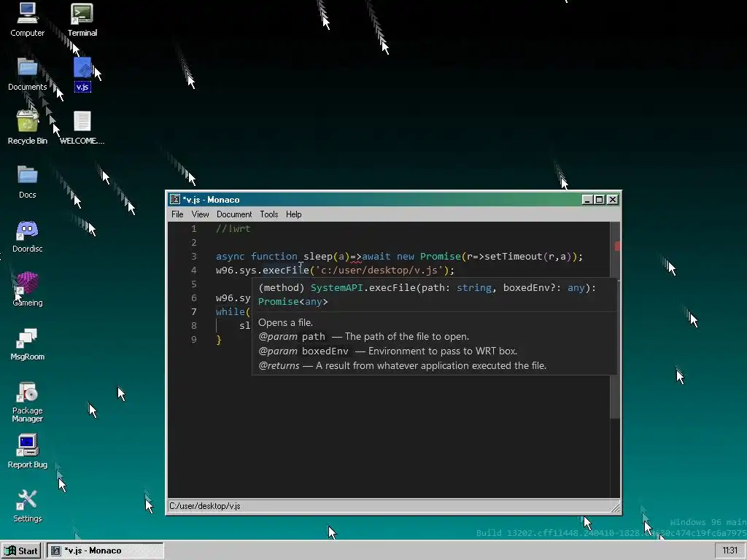Open the WELCOME text file icon
Image resolution: width=747 pixels, height=560 pixels.
[x=82, y=127]
